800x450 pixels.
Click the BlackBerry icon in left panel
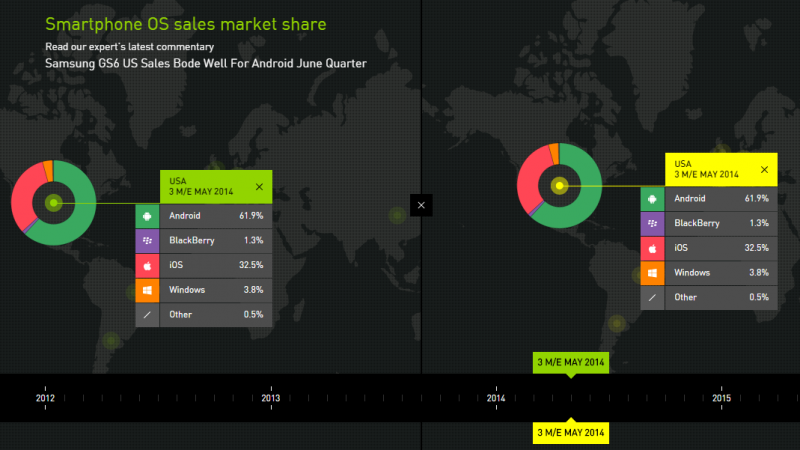pos(147,240)
